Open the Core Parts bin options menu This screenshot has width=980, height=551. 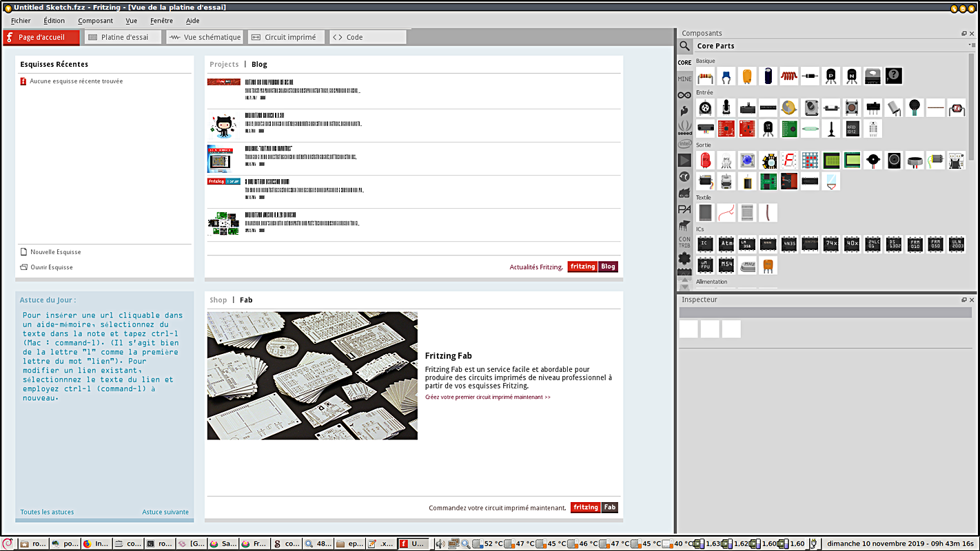tap(970, 45)
